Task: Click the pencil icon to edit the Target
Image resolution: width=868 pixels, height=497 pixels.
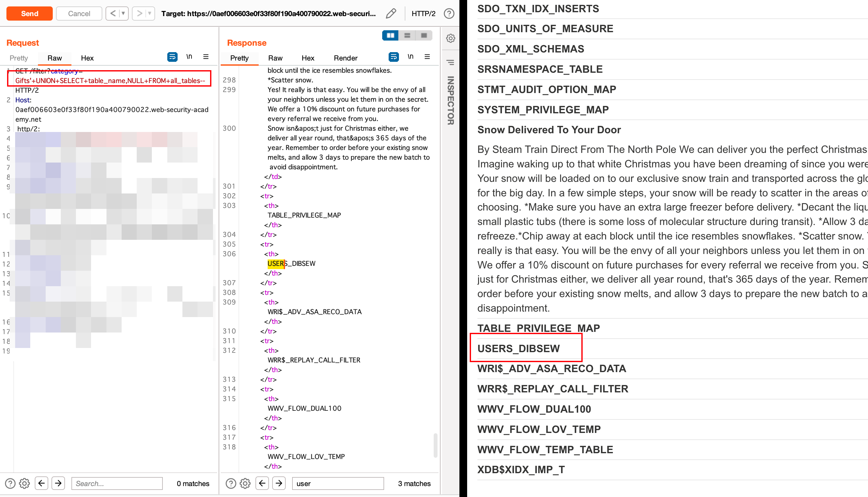Action: pos(391,13)
